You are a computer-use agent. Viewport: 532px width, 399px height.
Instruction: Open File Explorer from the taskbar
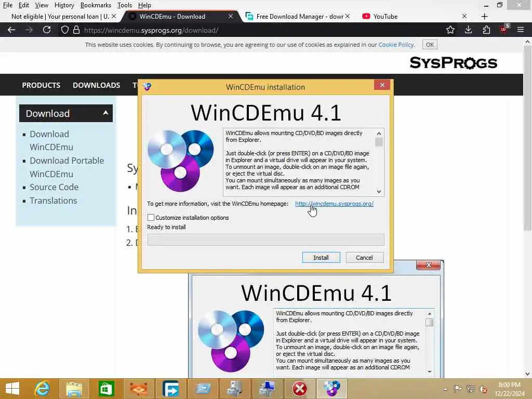(x=74, y=389)
